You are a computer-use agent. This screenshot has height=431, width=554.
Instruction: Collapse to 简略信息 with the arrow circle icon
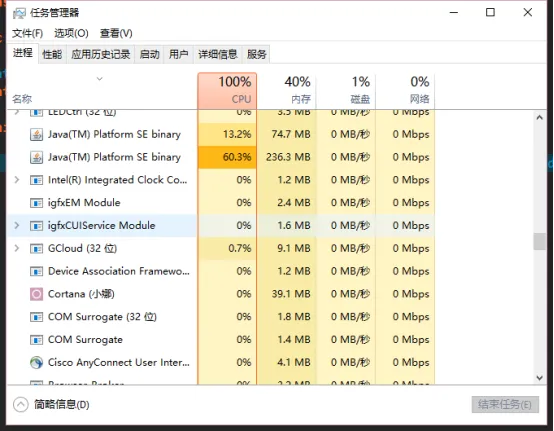pos(20,405)
